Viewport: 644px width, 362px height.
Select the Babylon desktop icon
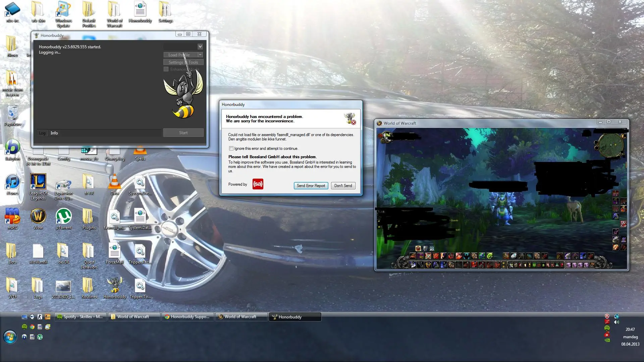point(12,150)
